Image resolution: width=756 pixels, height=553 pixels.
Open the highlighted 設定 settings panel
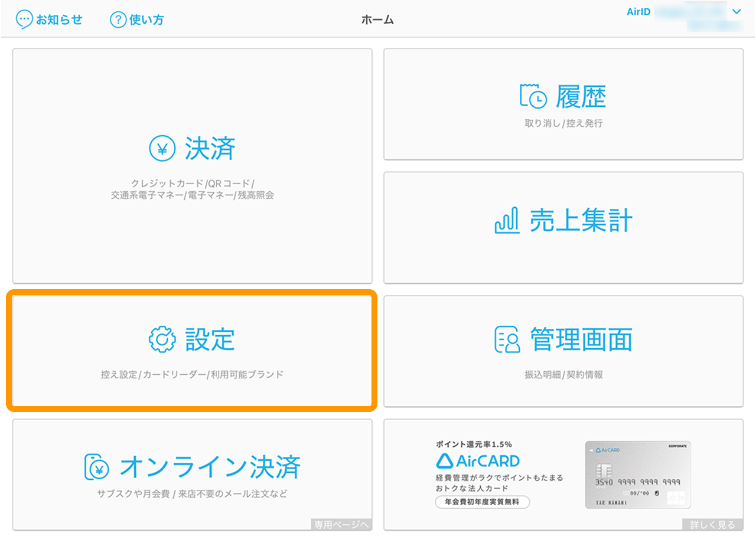pyautogui.click(x=192, y=351)
